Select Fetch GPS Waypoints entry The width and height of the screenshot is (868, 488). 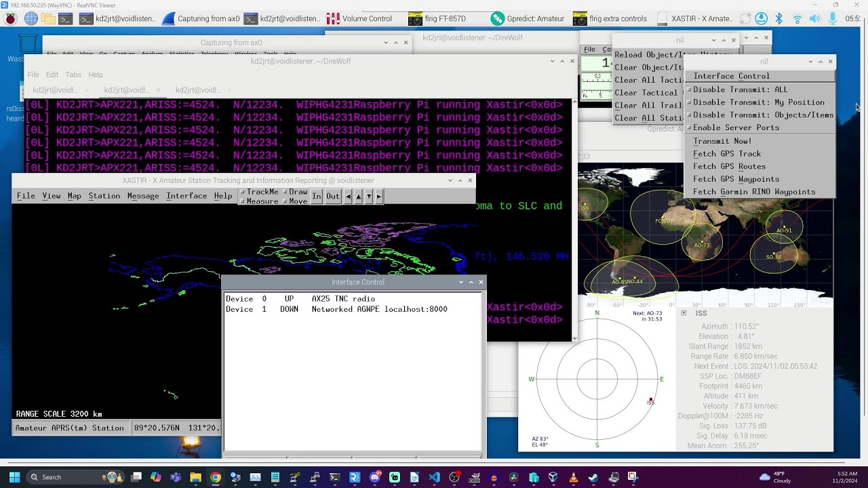[759, 179]
